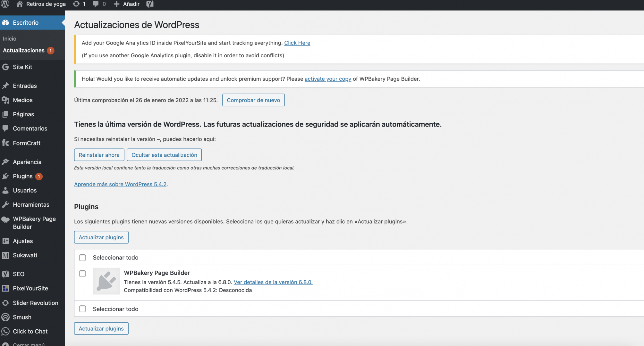Viewport: 644px width, 346px height.
Task: Click the Plugins update count badge
Action: [39, 176]
